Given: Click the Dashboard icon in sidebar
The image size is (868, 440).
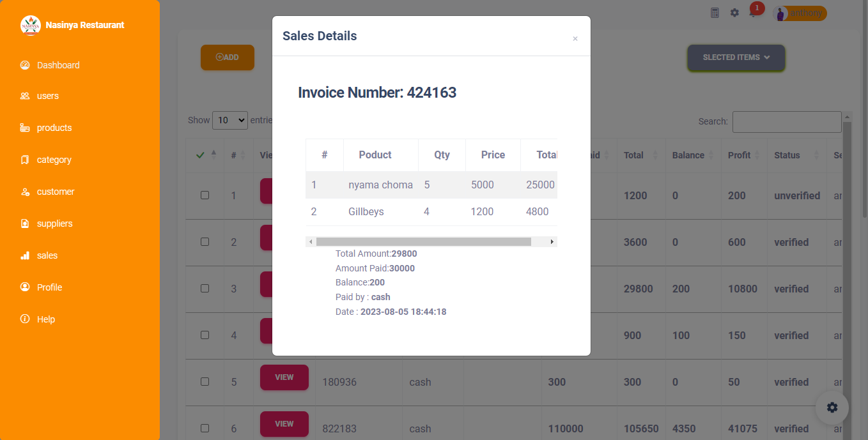Looking at the screenshot, I should click(x=26, y=65).
